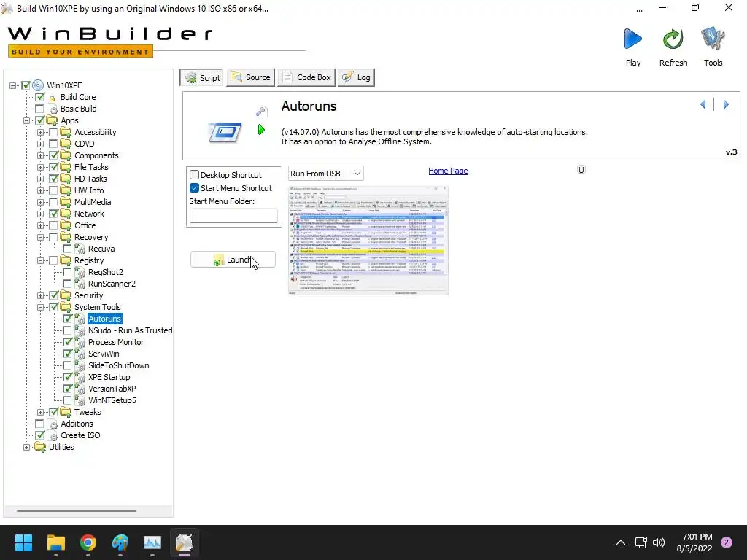747x560 pixels.
Task: Click the Launch button
Action: click(233, 260)
